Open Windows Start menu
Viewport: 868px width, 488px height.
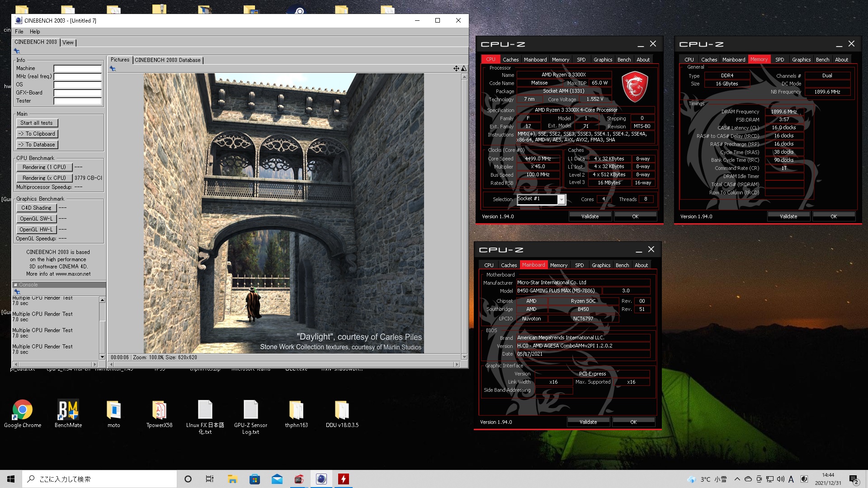[x=11, y=479]
